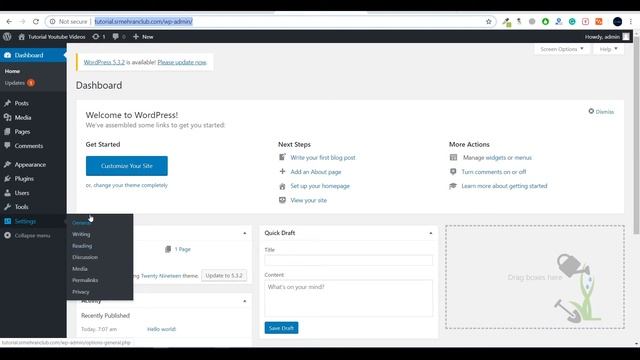Select Discussion in Settings submenu

(85, 257)
